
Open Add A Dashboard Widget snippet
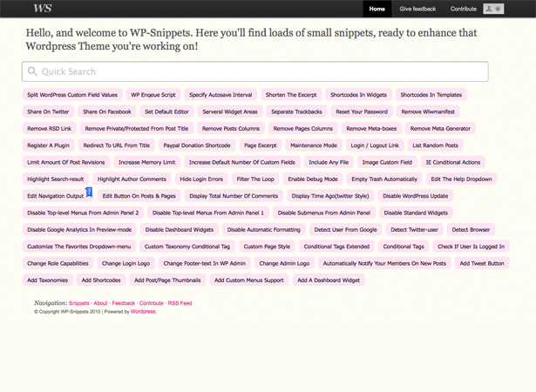(x=329, y=280)
